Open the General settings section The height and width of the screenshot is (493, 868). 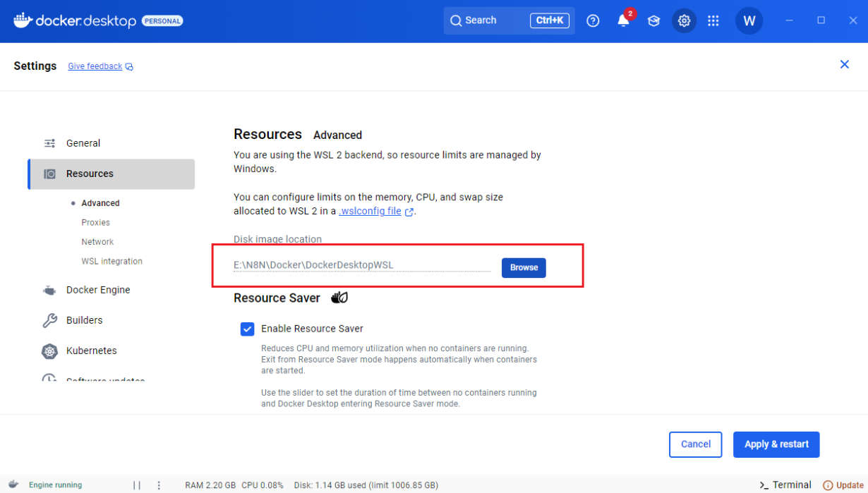[83, 143]
